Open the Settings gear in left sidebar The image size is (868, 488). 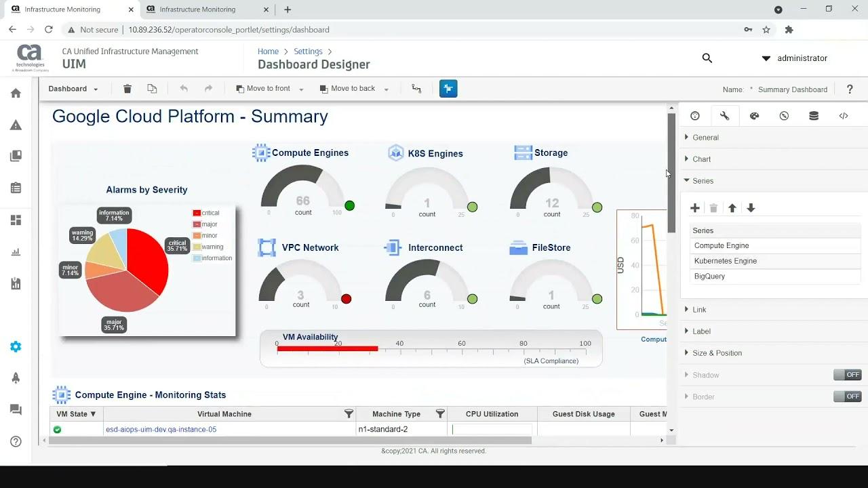click(x=16, y=346)
